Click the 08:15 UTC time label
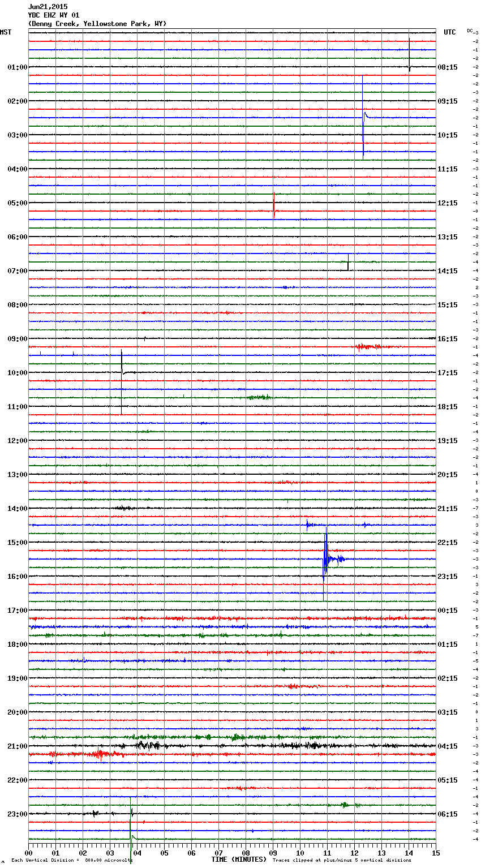The height and width of the screenshot is (868, 481). pyautogui.click(x=448, y=67)
